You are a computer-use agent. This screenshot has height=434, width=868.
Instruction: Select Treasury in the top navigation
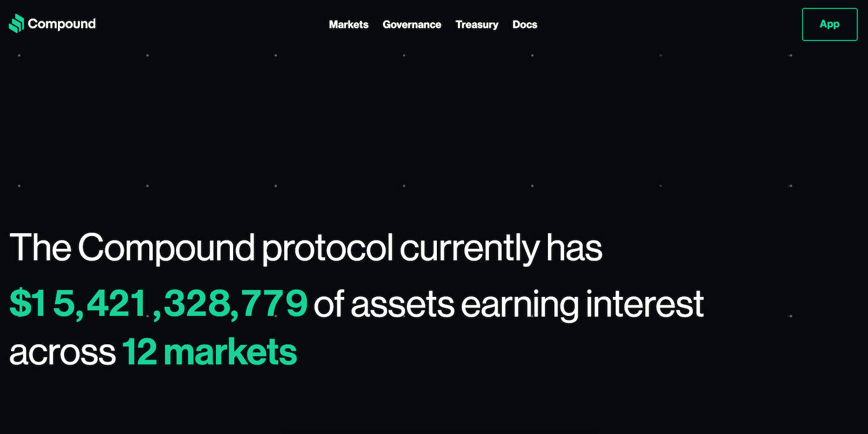477,24
